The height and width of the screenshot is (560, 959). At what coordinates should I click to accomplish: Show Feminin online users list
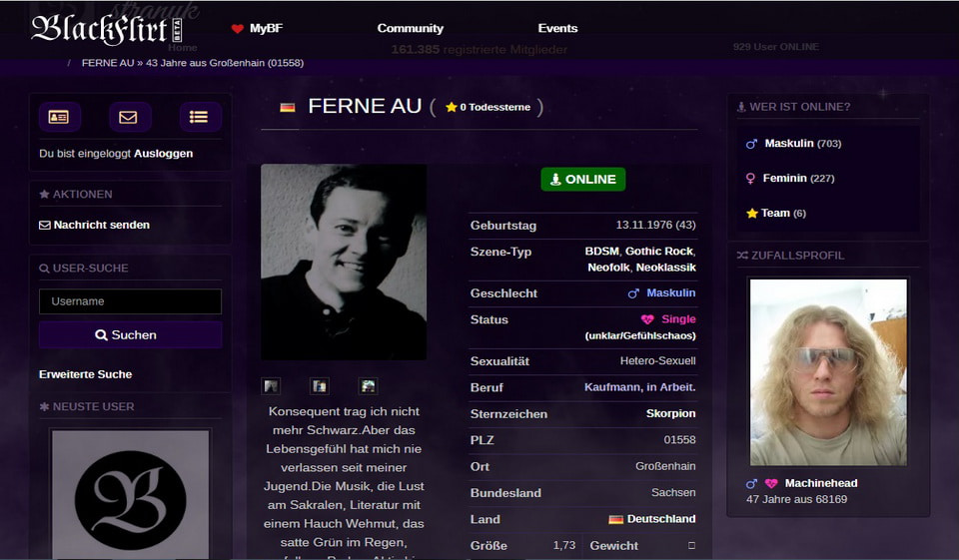pyautogui.click(x=784, y=179)
